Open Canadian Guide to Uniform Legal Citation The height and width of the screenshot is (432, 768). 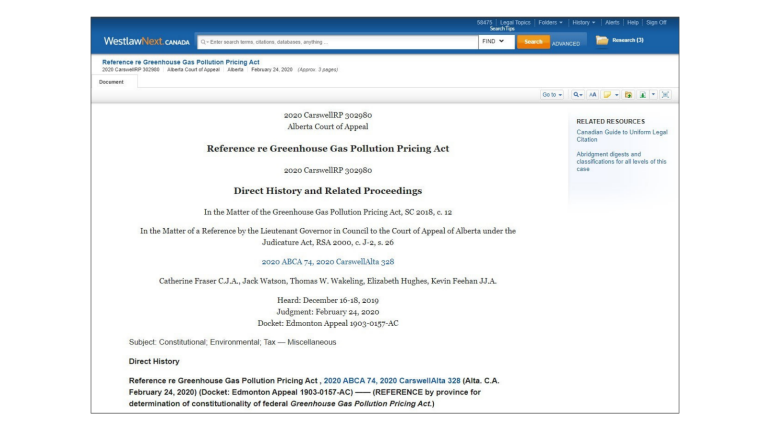[x=622, y=136]
